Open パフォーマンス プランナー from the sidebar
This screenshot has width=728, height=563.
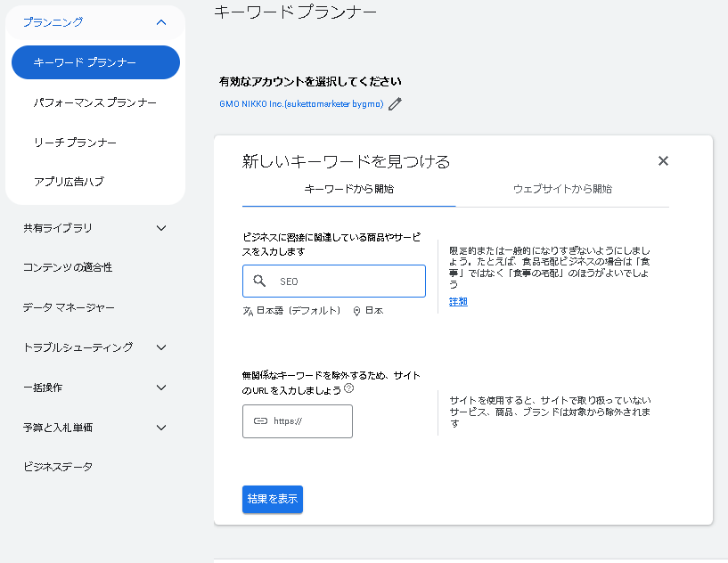(x=95, y=103)
